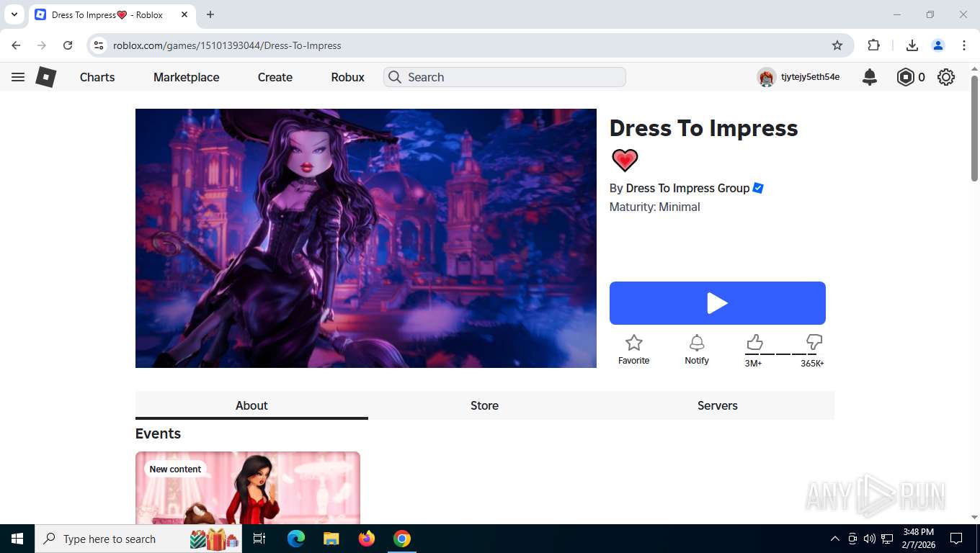980x553 pixels.
Task: Click the like/dislike vote ratio bar
Action: 784,354
